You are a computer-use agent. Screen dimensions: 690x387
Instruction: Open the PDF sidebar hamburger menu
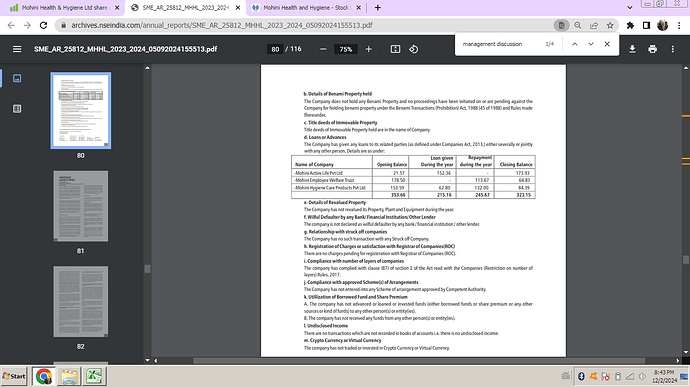coord(17,49)
